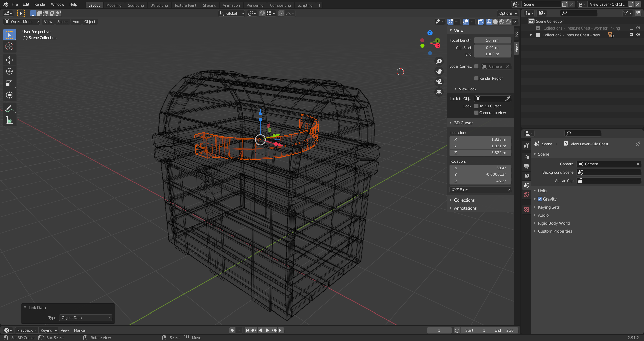The width and height of the screenshot is (644, 341).
Task: Click the Focal Length 50 mm field
Action: click(x=492, y=40)
